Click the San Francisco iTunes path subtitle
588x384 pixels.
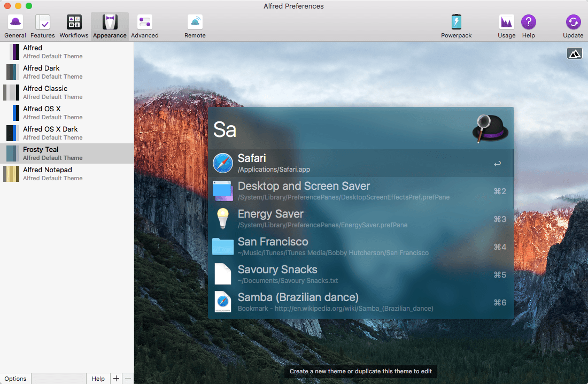coord(333,252)
